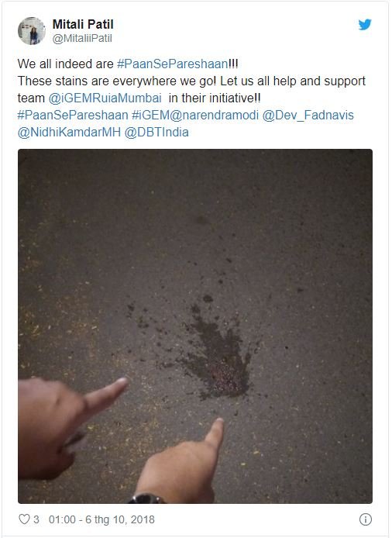Open first #PaanSePareshaan hashtag in opening sentence
The width and height of the screenshot is (392, 538).
point(172,64)
